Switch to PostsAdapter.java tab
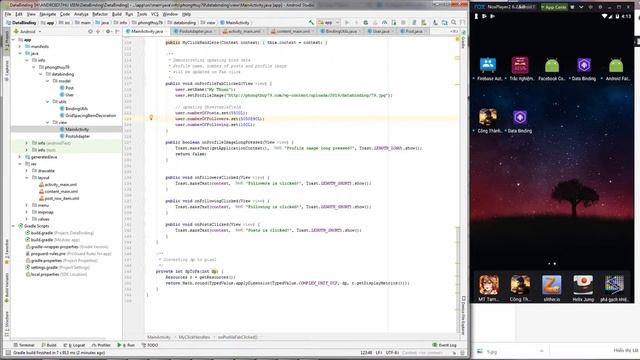 click(195, 31)
